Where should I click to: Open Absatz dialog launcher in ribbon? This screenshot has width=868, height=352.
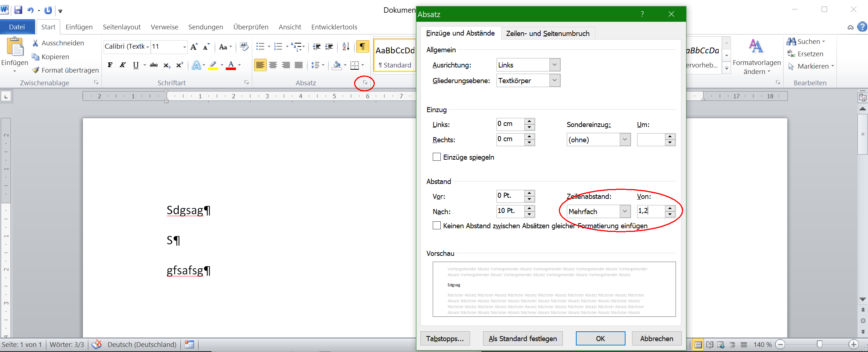[x=365, y=83]
